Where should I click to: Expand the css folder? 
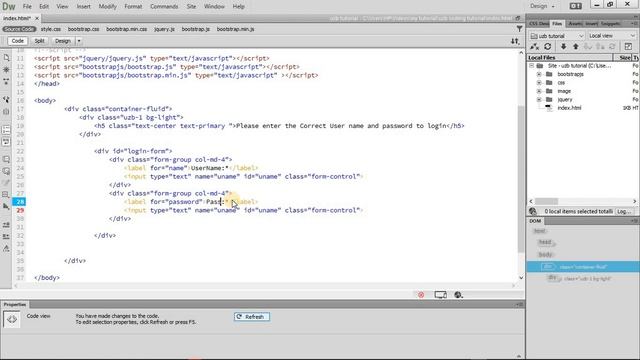[x=539, y=83]
